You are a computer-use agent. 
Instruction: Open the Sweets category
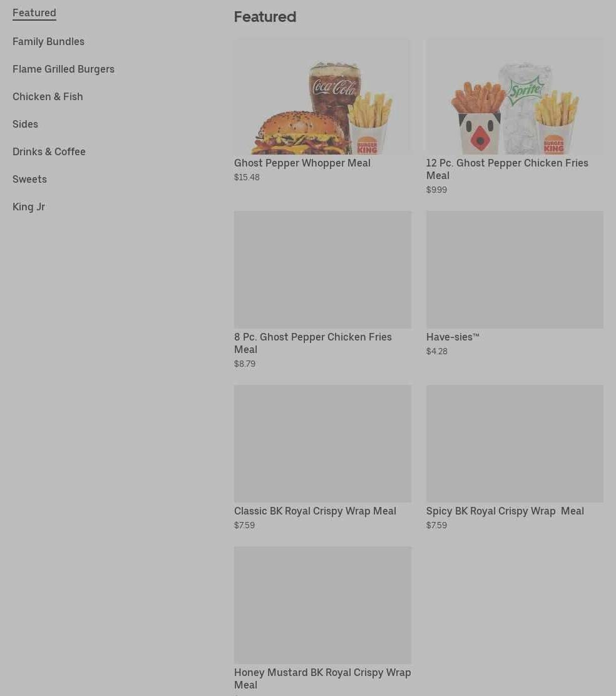tap(29, 179)
